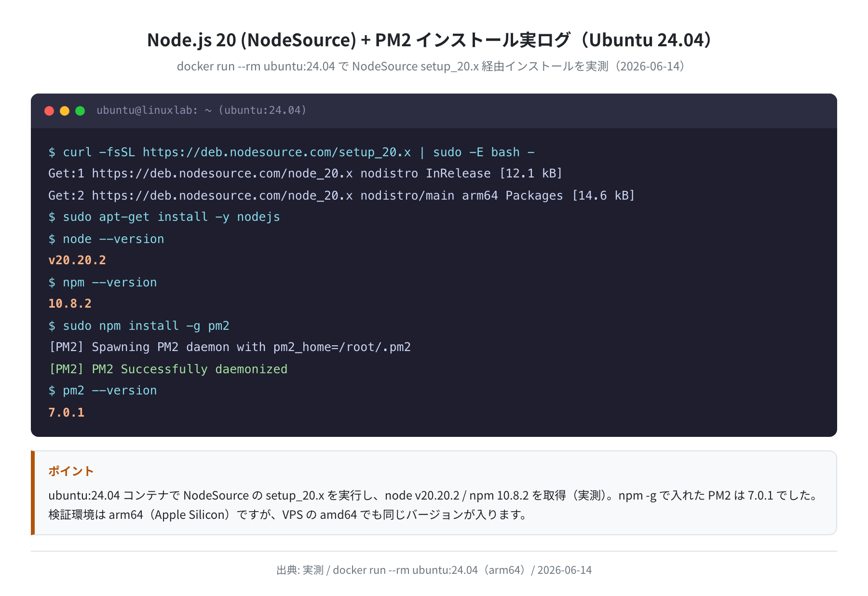Click the 7.0.1 PM2 version output
The image size is (868, 596).
point(67,413)
